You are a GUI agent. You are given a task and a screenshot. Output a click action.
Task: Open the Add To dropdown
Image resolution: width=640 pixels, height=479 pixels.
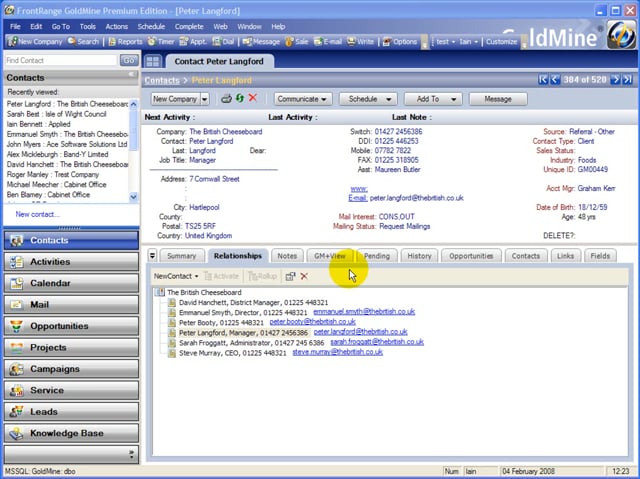pyautogui.click(x=433, y=99)
